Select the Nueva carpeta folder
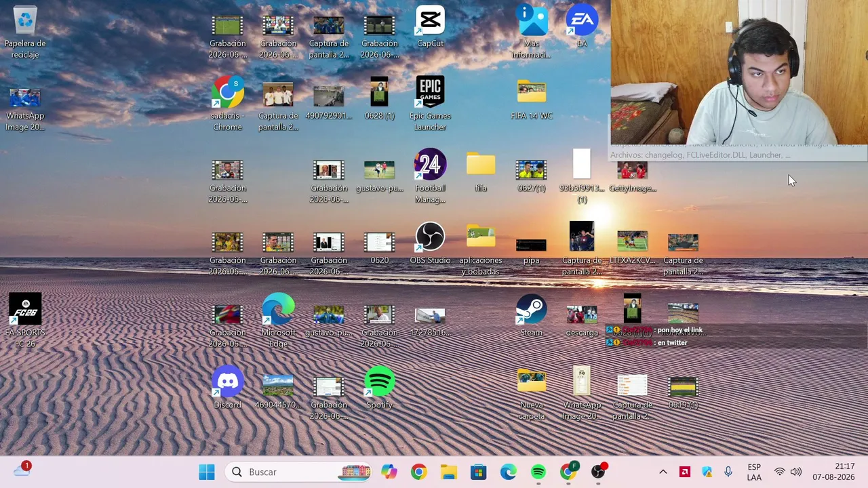 point(531,394)
